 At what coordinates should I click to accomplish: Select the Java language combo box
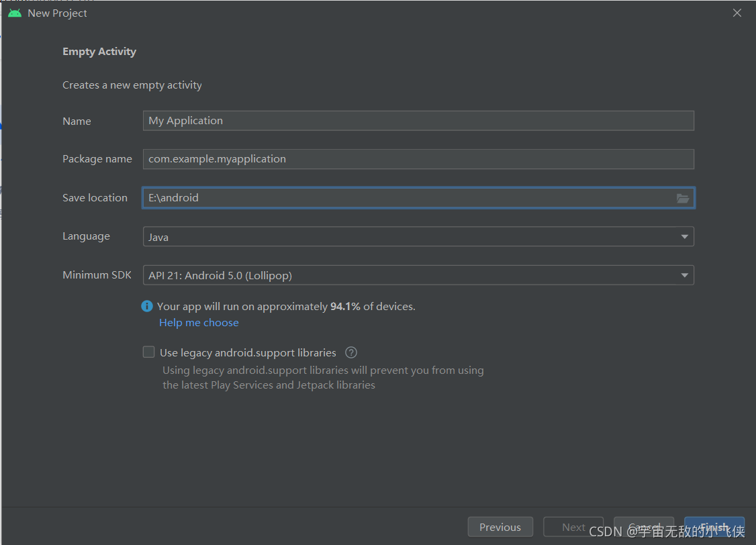[418, 237]
